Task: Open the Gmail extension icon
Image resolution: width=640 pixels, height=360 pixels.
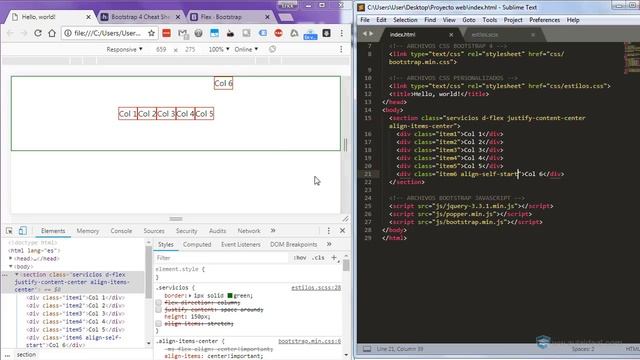Action: (x=183, y=33)
